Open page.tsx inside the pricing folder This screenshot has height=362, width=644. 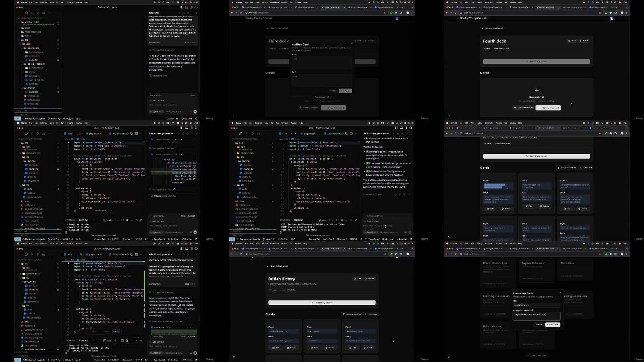34,92
